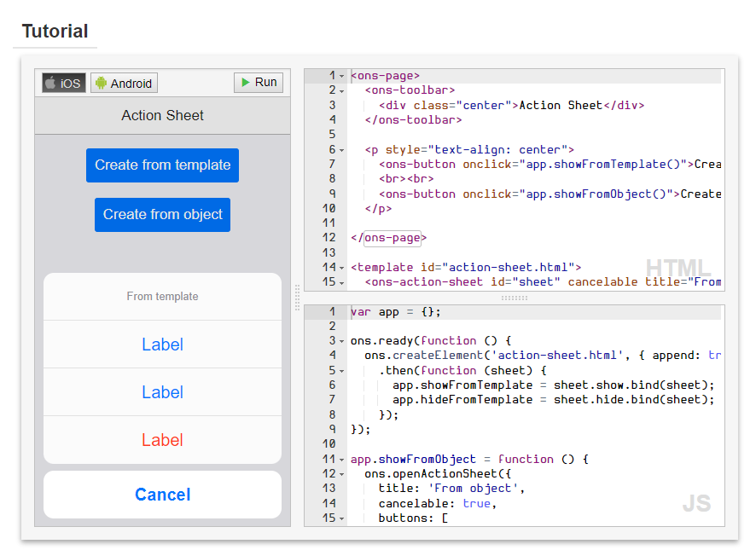
Task: Collapse JS line 11 showFromObject fold
Action: point(341,460)
